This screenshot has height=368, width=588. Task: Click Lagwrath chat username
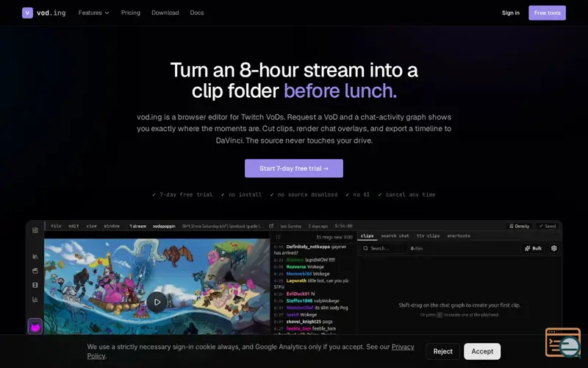[296, 280]
